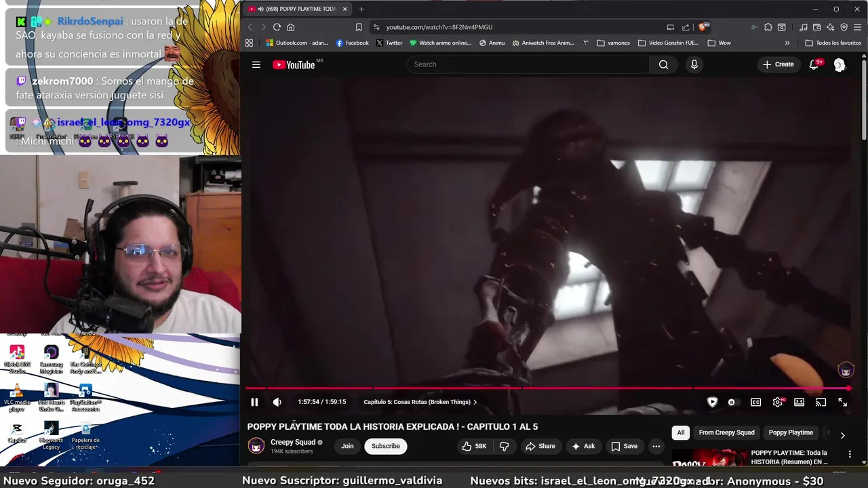Screen dimensions: 868x488
Task: Open the tab groups grid icon in bookmarks bar
Action: pyautogui.click(x=249, y=43)
